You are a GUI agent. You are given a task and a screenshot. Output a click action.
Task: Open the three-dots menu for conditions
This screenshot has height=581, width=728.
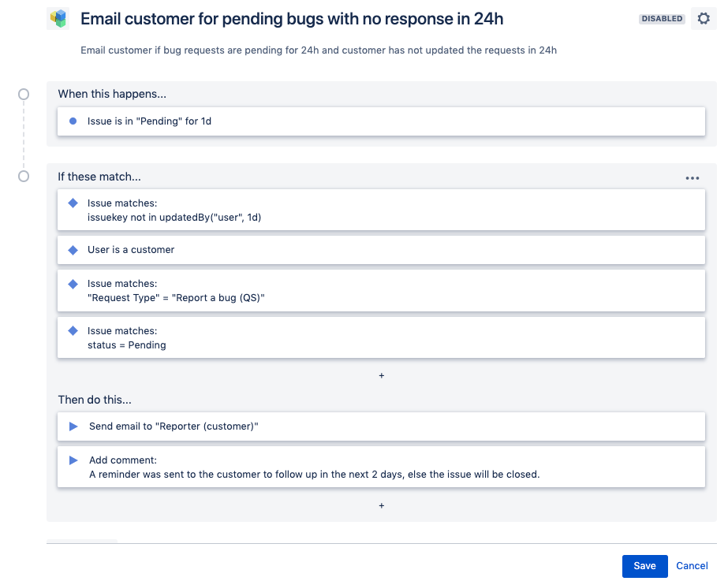point(693,178)
